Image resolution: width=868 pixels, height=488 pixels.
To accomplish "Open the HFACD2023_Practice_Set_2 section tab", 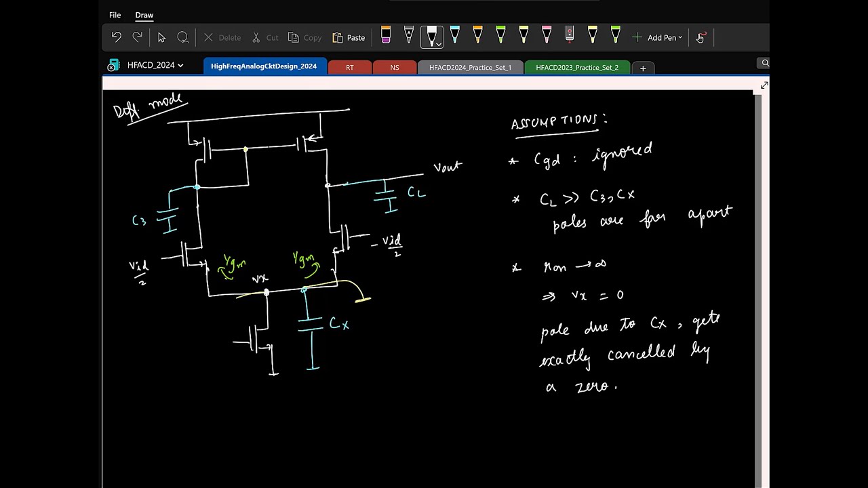I will pyautogui.click(x=577, y=67).
